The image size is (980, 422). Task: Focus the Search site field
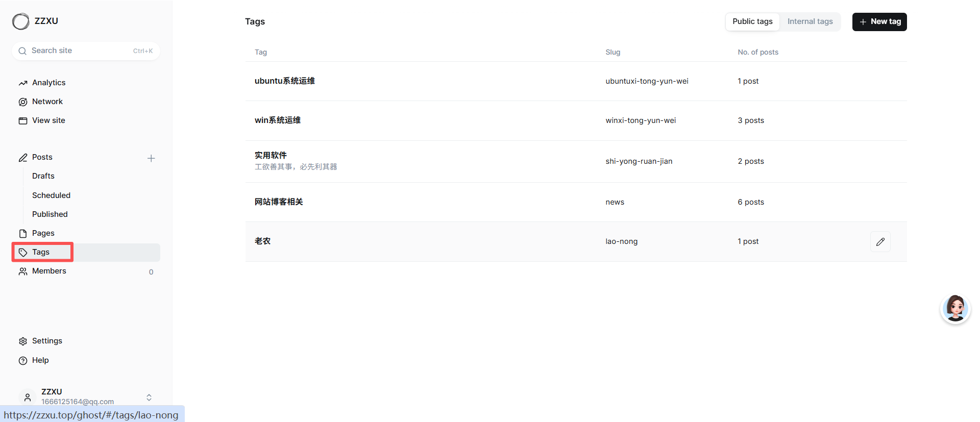point(86,51)
